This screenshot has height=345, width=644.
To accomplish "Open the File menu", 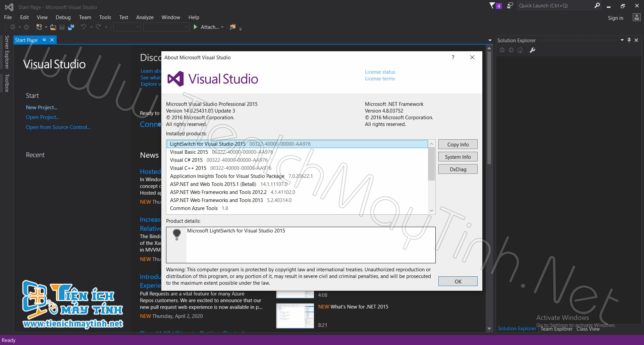I will point(8,17).
